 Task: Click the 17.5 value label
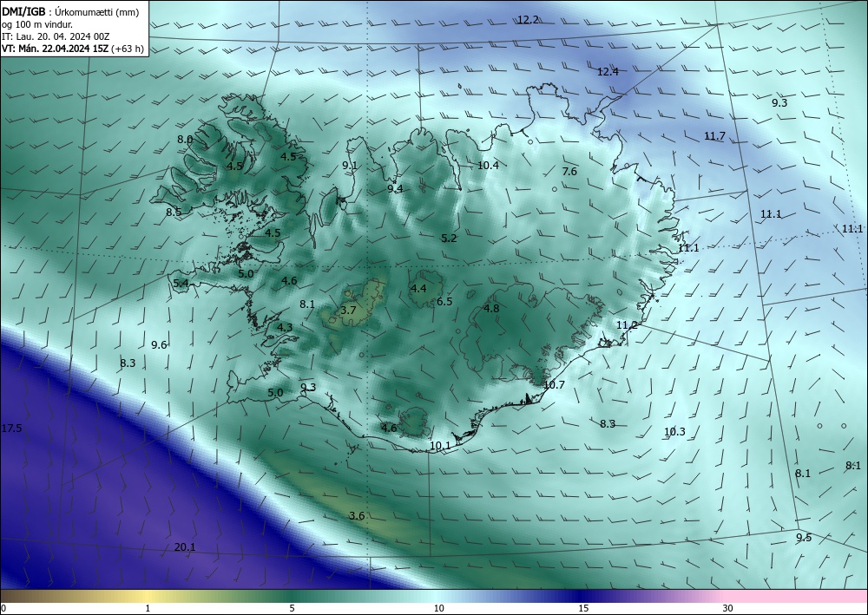point(11,429)
